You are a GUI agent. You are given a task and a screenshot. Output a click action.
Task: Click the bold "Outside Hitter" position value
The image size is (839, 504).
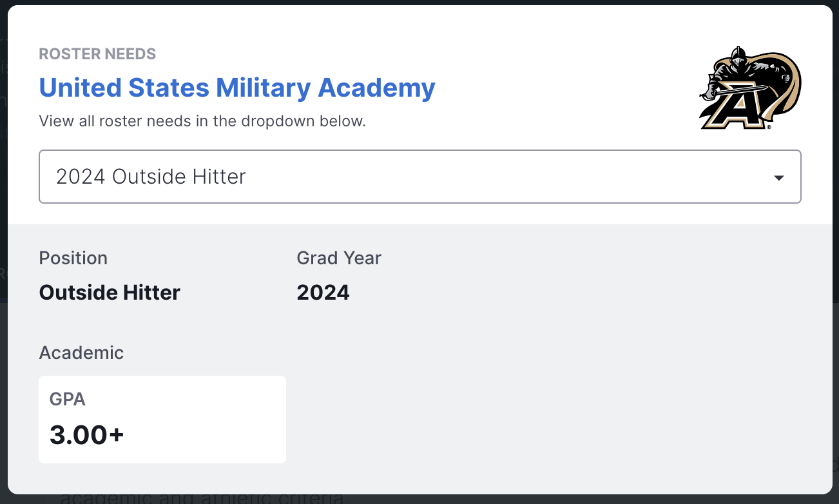tap(110, 293)
